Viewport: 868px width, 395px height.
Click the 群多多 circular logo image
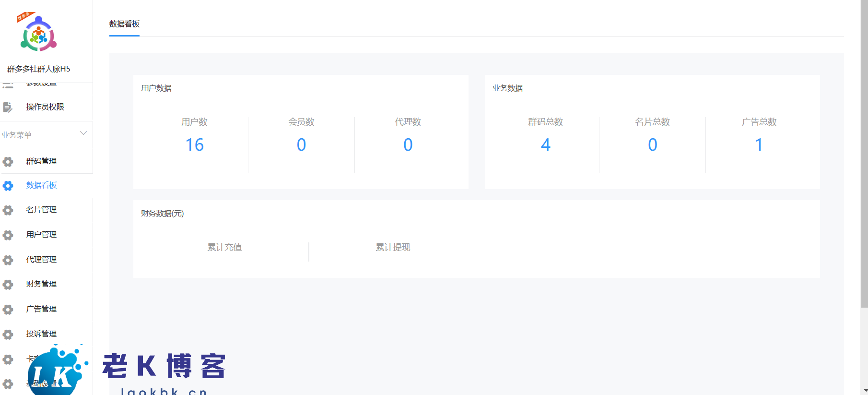coord(38,34)
